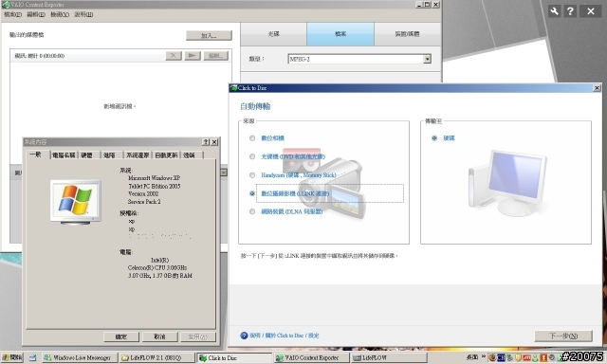Click the first round system tray icon
607x364 pixels.
[492, 357]
